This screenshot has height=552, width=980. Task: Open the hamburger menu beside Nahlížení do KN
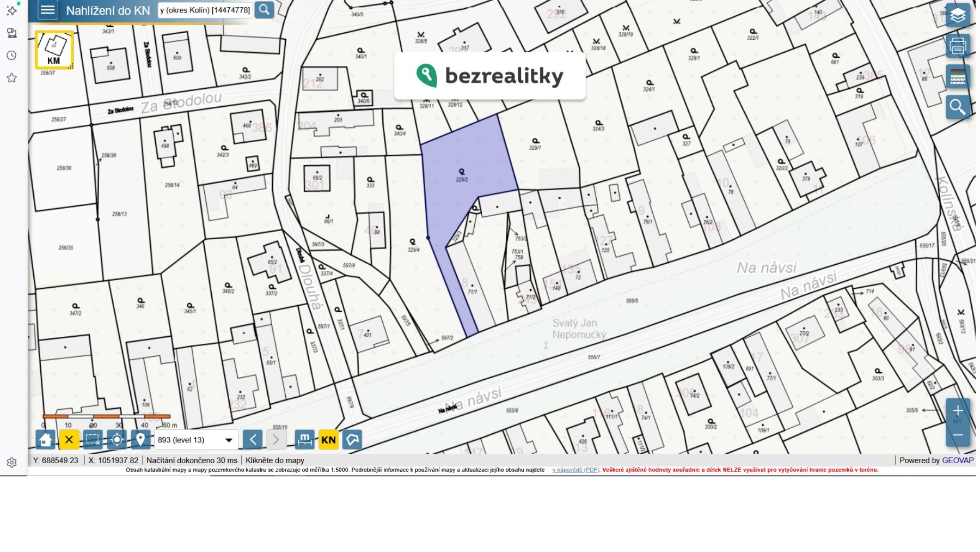click(48, 10)
